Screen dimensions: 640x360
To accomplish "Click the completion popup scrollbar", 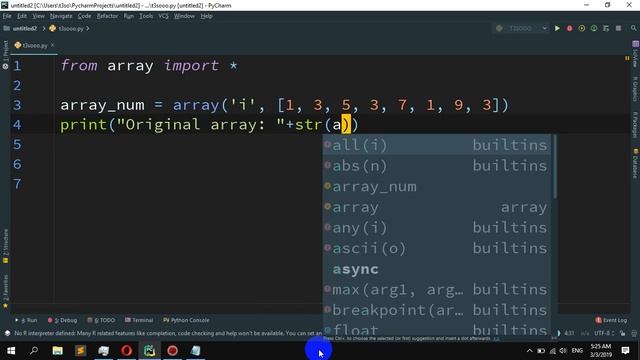I will tap(555, 167).
